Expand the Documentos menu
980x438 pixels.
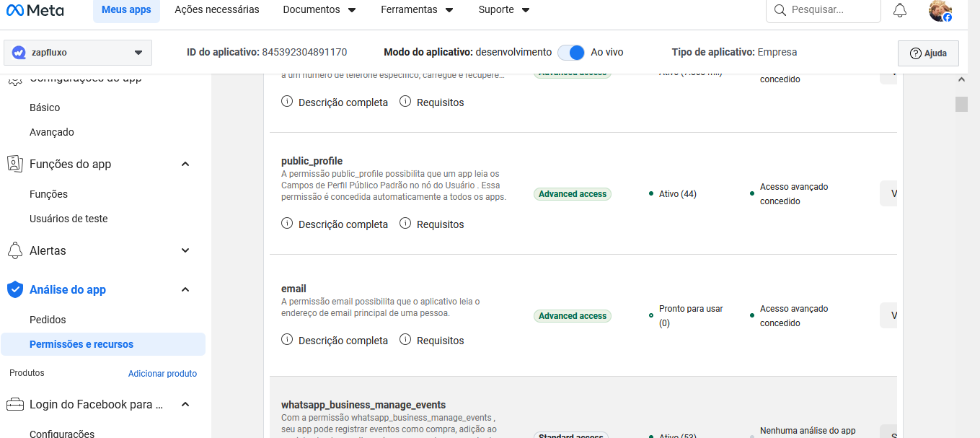pos(319,10)
